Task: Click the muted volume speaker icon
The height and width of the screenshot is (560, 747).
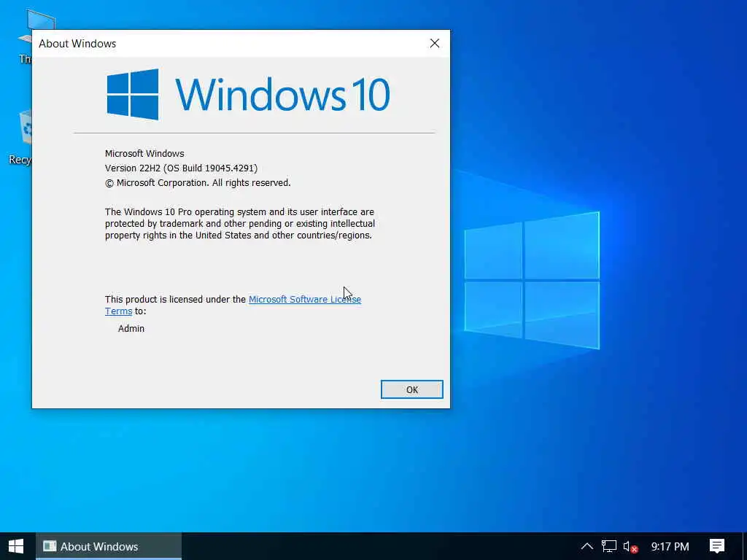Action: (x=630, y=547)
